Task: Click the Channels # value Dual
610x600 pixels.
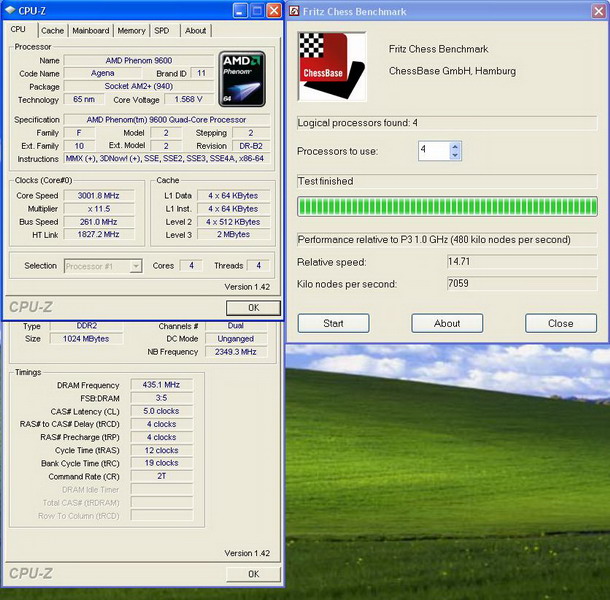Action: 236,326
